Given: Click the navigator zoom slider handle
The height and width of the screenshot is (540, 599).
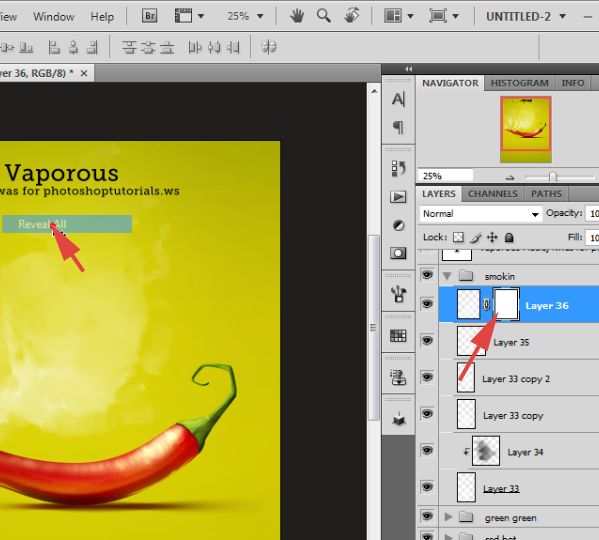Looking at the screenshot, I should click(552, 176).
